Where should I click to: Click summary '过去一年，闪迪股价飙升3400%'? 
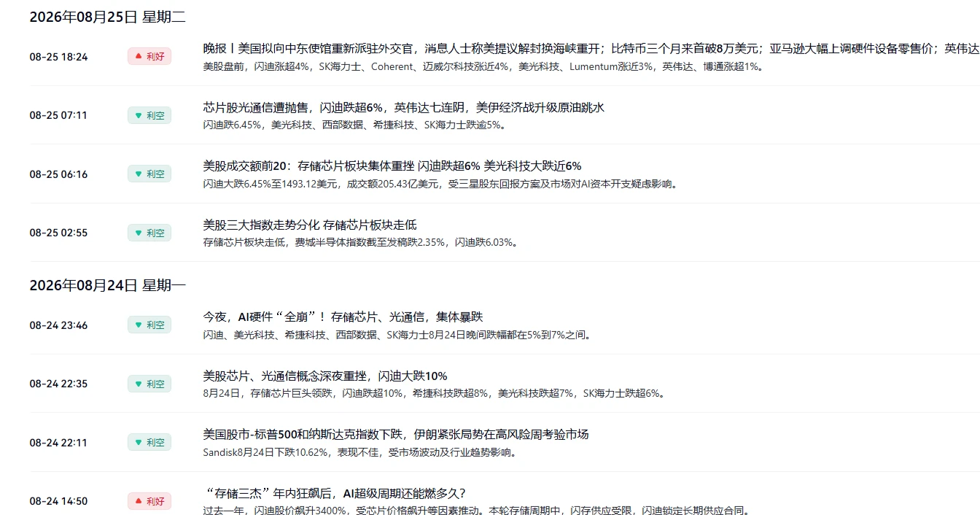[x=476, y=511]
